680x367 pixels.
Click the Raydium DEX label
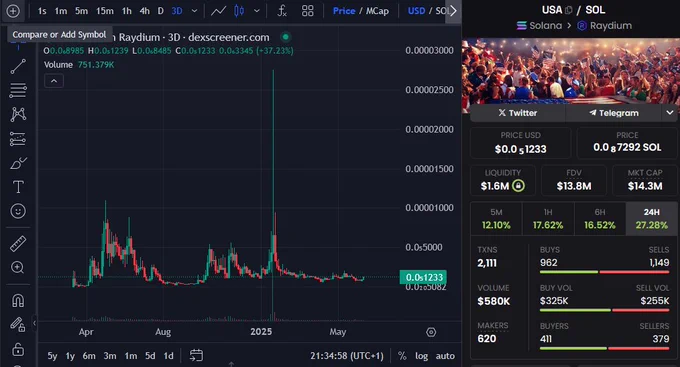[x=605, y=26]
